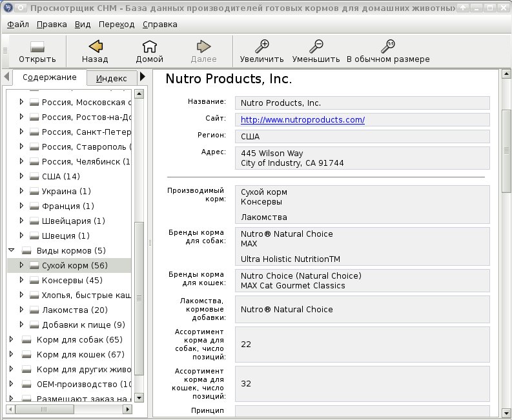The image size is (512, 420).
Task: Click book icon beside Виды кормов (5)
Action: pos(26,250)
